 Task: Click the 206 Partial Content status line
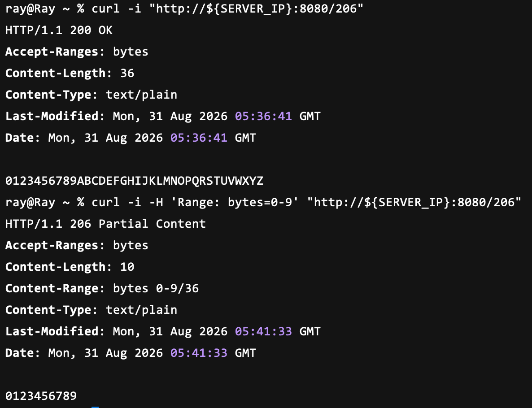pos(105,224)
